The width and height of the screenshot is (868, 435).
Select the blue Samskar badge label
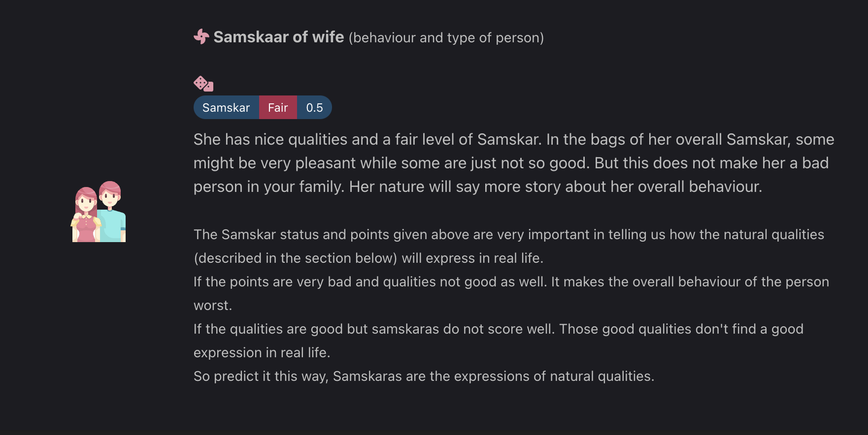click(226, 108)
